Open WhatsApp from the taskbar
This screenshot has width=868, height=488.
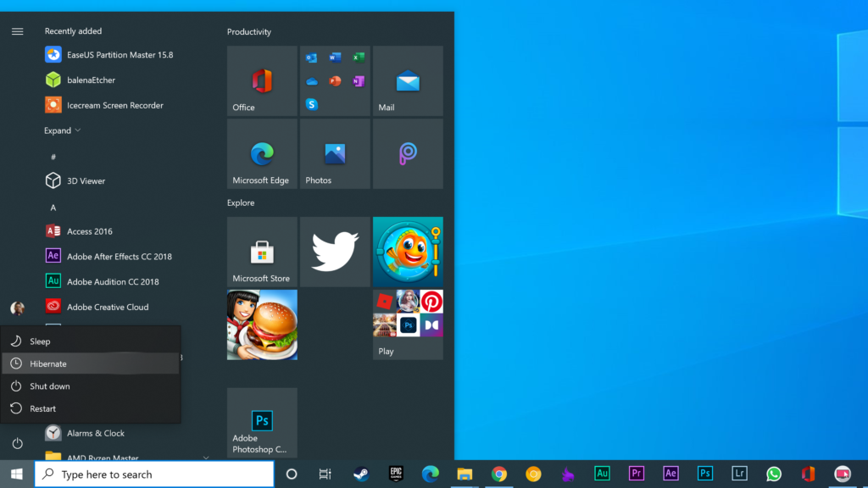[x=773, y=474]
